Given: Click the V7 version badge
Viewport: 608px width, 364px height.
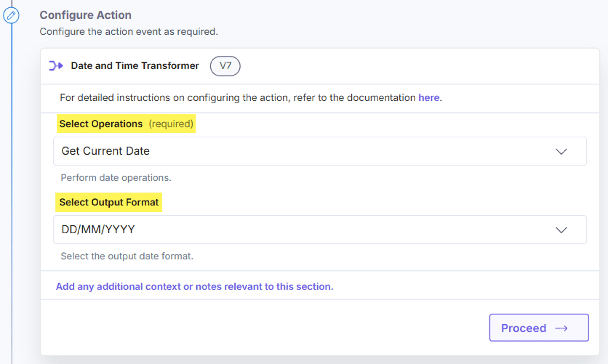Looking at the screenshot, I should (x=225, y=66).
